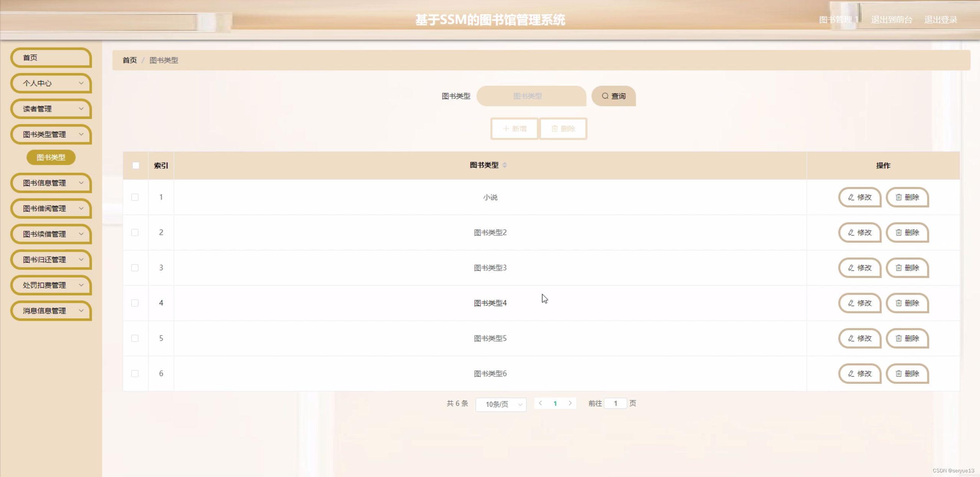980x477 pixels.
Task: Collapse the 图书类型管理 sidebar menu
Action: 51,135
